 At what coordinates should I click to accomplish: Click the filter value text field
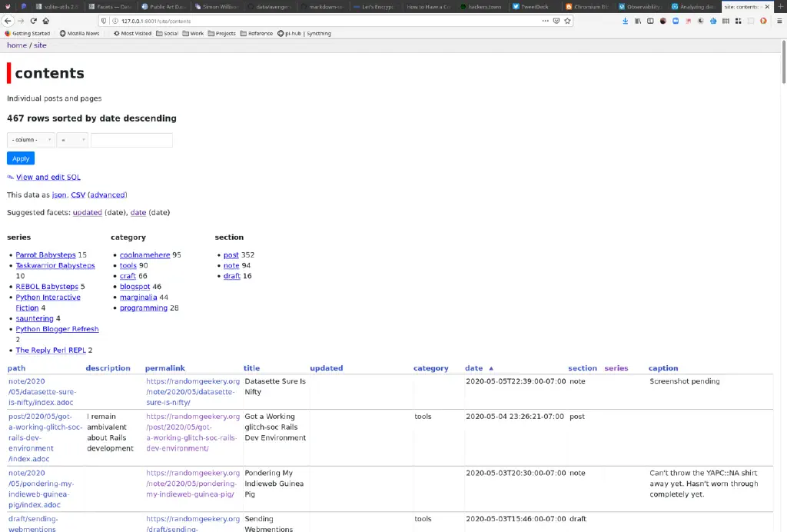131,140
